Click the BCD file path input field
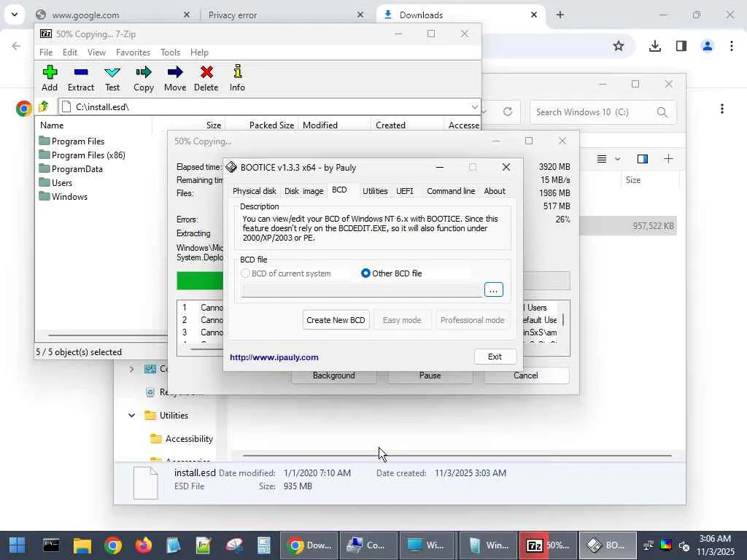The width and height of the screenshot is (747, 560). [362, 290]
